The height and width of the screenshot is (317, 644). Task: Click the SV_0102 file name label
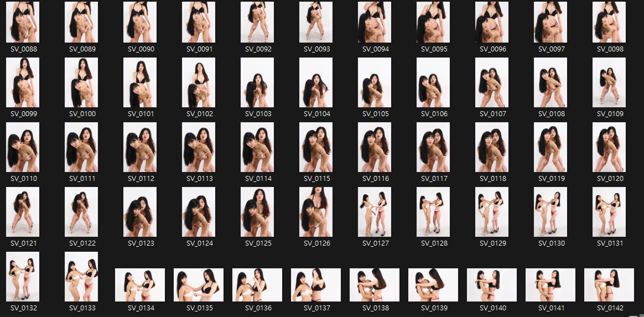click(199, 114)
